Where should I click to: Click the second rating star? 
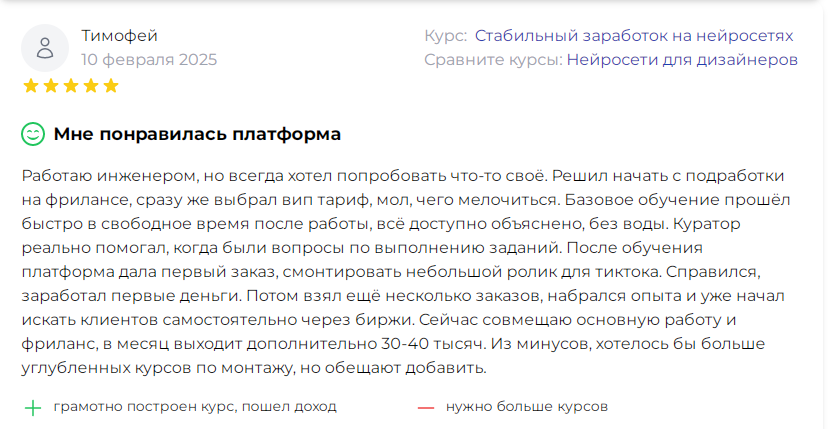(50, 86)
